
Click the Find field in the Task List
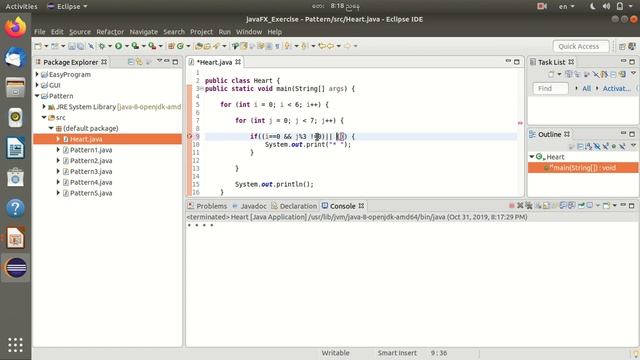click(550, 88)
